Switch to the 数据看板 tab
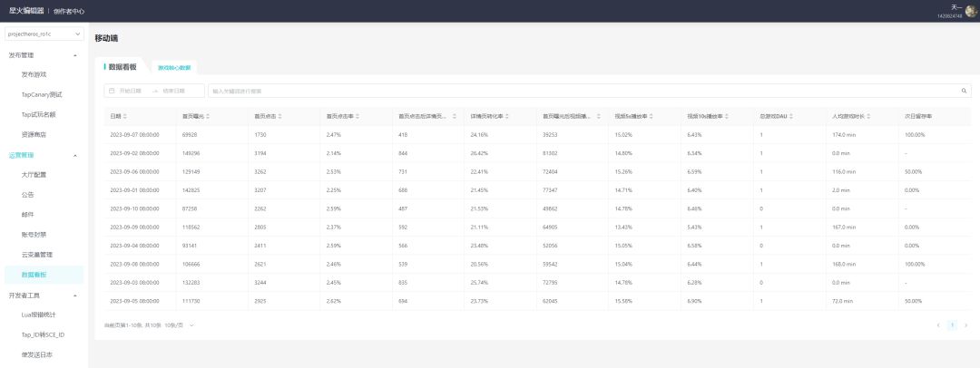Screen dimensions: 980x368 pos(122,67)
